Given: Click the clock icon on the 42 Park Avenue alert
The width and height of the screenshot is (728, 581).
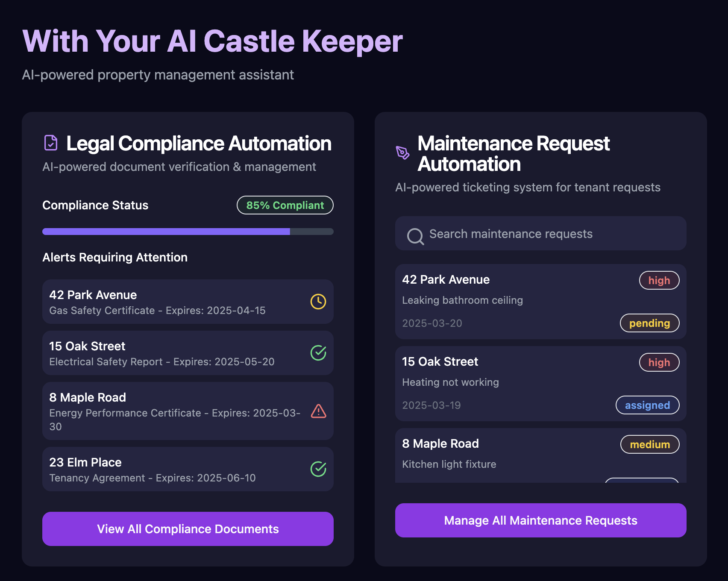Looking at the screenshot, I should (x=317, y=302).
